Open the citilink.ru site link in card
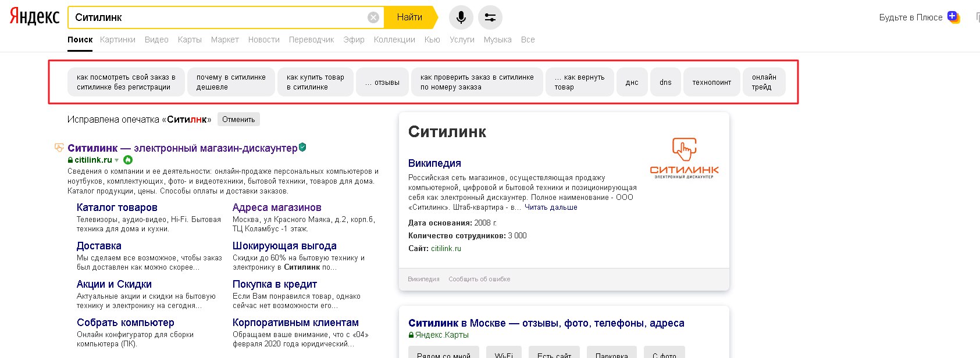This screenshot has height=358, width=980. pyautogui.click(x=446, y=248)
